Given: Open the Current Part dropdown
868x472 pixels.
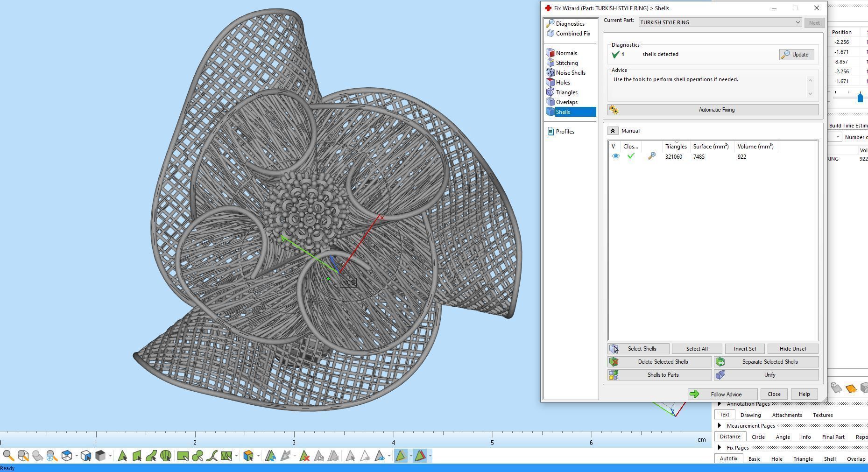Looking at the screenshot, I should pos(720,22).
